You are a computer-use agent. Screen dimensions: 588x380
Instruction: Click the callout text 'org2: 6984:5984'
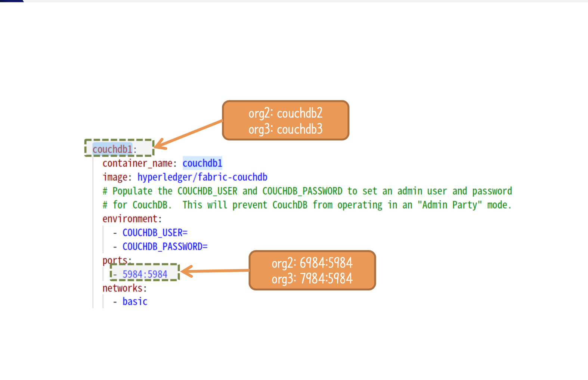click(x=312, y=263)
